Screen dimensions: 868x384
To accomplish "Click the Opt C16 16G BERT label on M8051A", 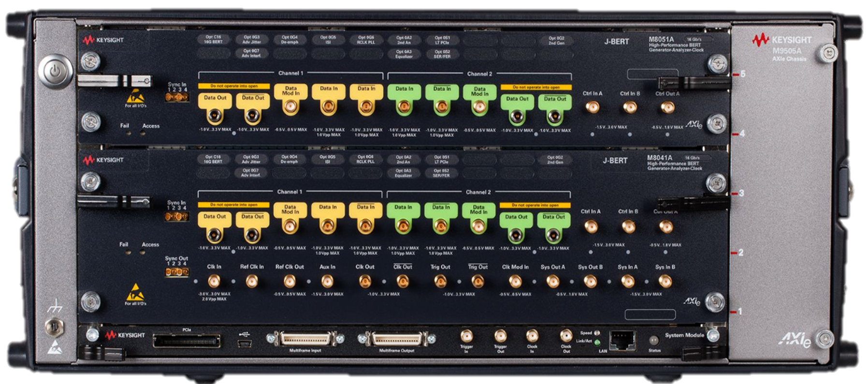I will click(213, 39).
